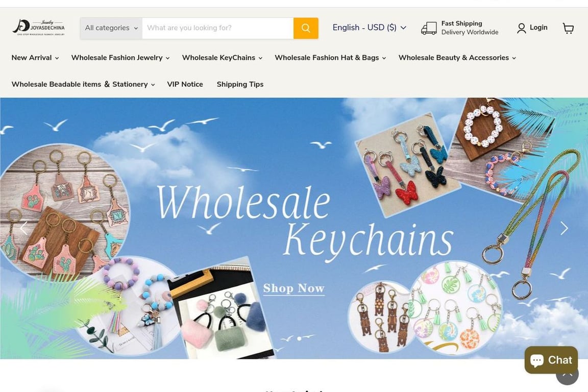This screenshot has height=392, width=588.
Task: Open the Shipping Tips page
Action: [x=240, y=84]
